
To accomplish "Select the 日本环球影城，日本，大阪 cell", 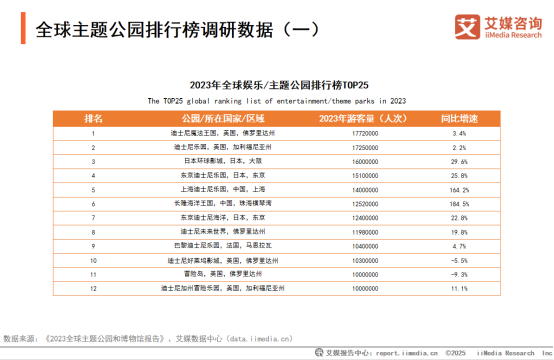I will pos(223,161).
